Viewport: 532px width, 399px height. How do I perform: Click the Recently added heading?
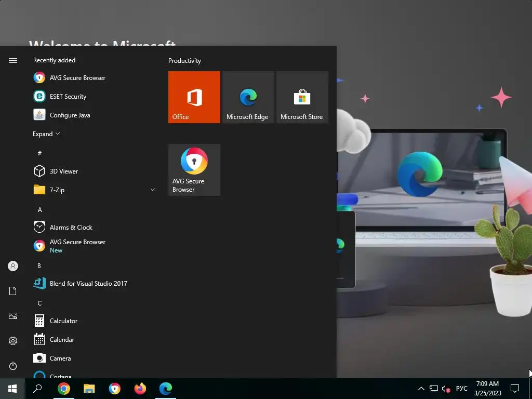(54, 60)
